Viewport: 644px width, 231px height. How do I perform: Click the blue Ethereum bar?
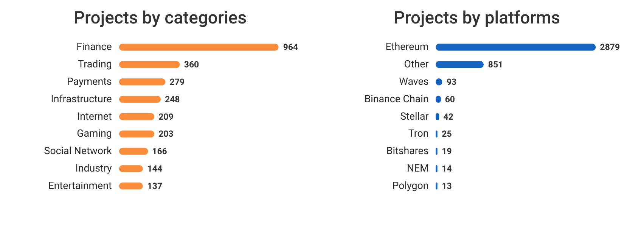515,47
